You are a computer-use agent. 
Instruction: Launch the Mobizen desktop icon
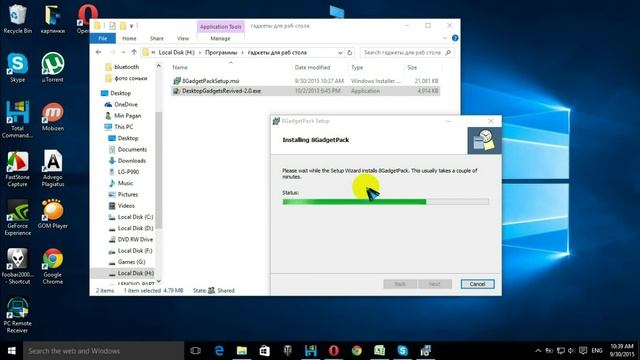[x=53, y=117]
